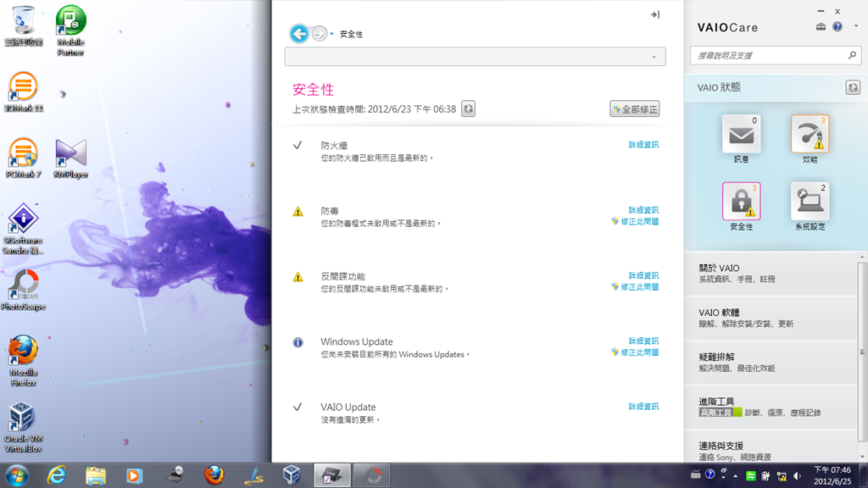868x488 pixels.
Task: Open the Recycle Bin desktop icon
Action: coord(23,26)
